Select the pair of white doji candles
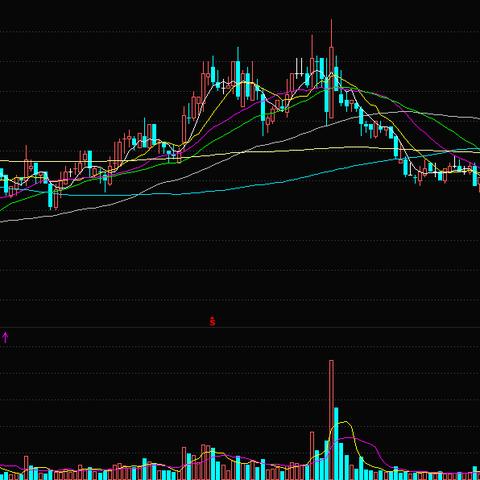Image resolution: width=480 pixels, height=480 pixels. click(299, 68)
